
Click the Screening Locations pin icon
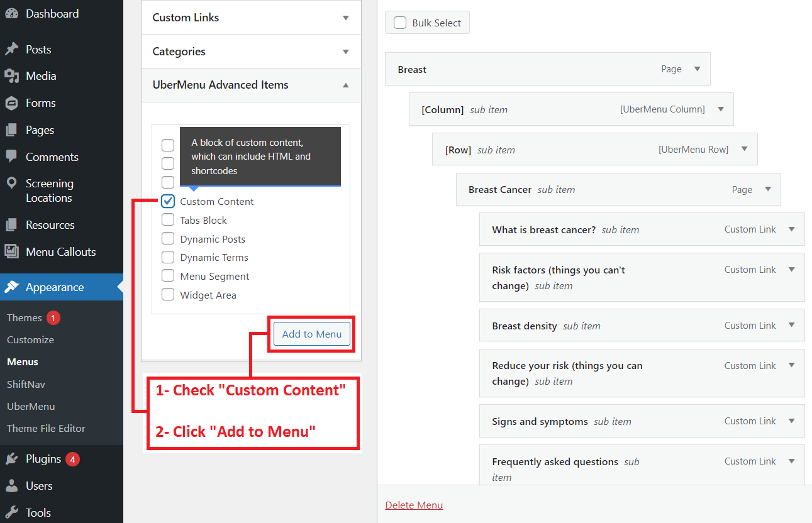11,184
